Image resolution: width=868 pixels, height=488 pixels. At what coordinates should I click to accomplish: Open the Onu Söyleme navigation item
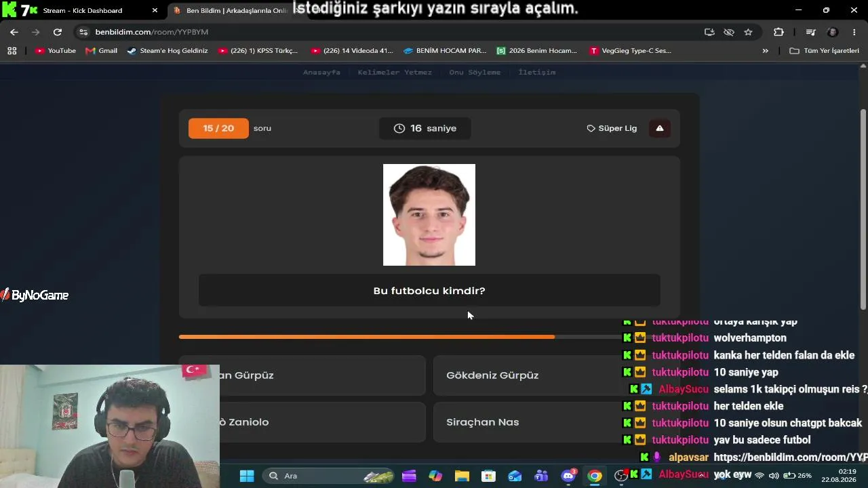pyautogui.click(x=475, y=73)
